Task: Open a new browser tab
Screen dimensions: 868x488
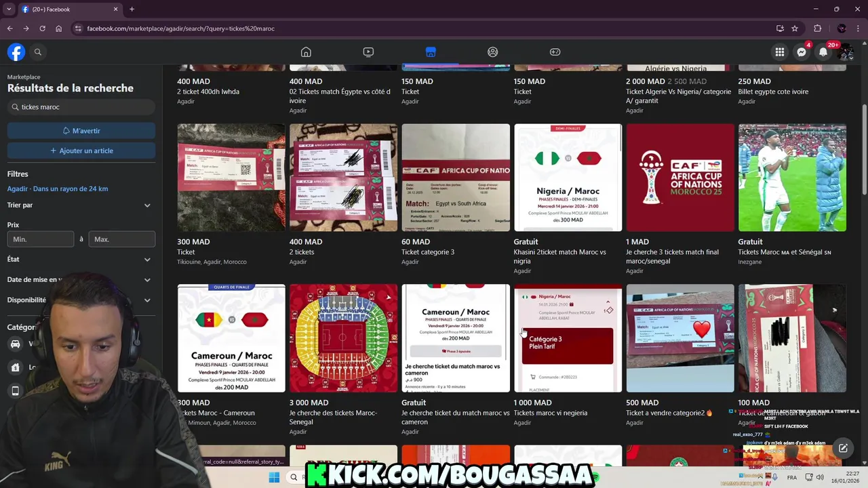Action: point(132,9)
